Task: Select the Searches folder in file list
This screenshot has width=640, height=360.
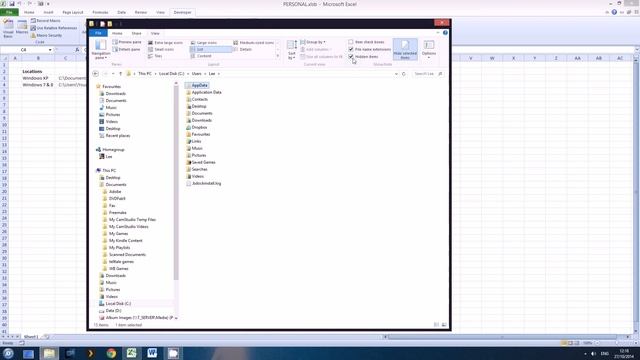Action: coord(197,169)
